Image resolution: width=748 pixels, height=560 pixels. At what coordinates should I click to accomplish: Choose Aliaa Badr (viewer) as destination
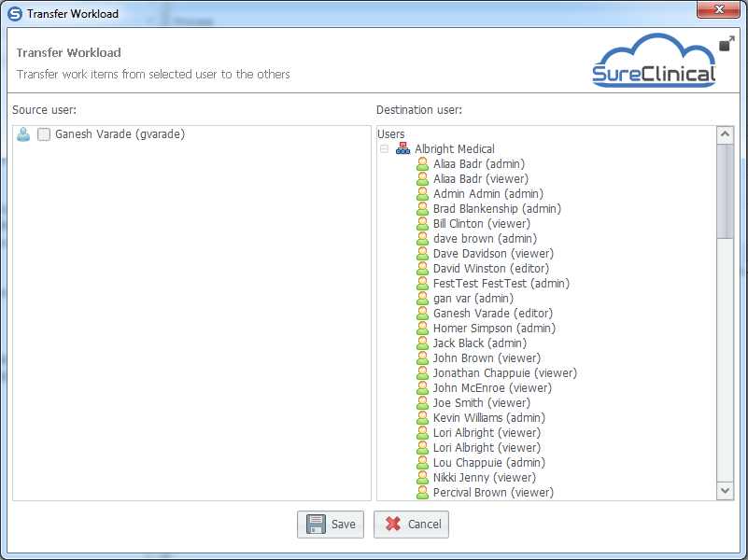pos(481,179)
